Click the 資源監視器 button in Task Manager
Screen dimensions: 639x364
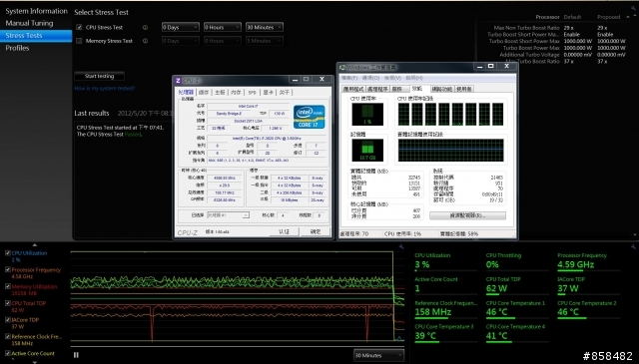[468, 215]
